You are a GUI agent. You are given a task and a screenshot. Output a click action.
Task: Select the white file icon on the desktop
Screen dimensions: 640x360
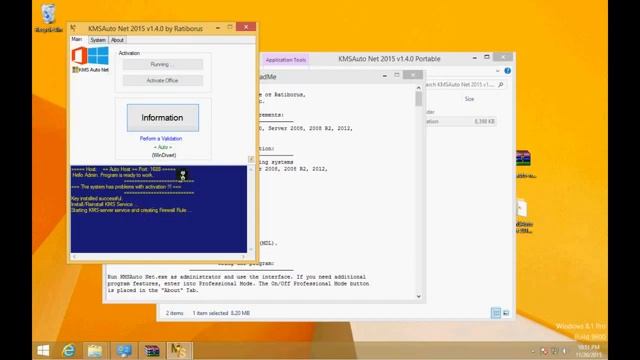(x=522, y=208)
